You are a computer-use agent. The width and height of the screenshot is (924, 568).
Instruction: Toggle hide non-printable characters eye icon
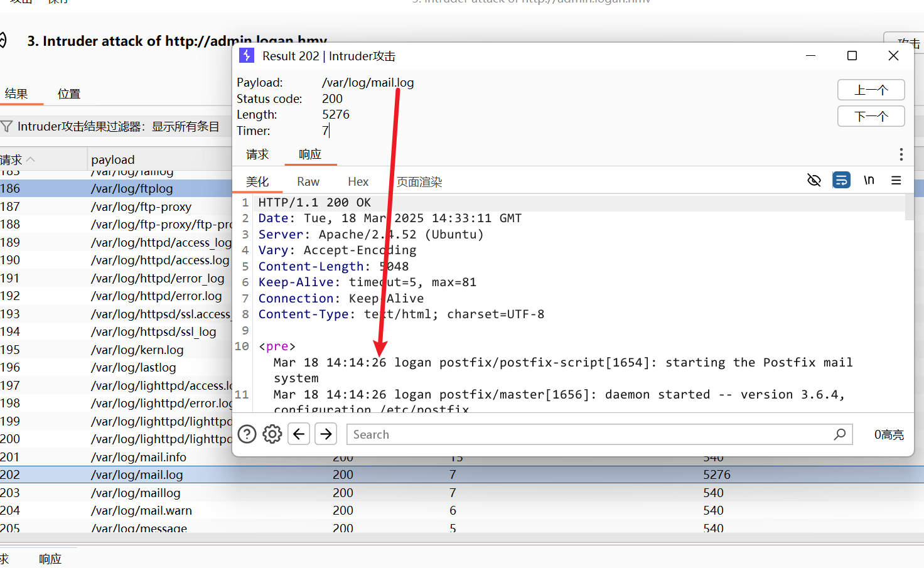[814, 181]
